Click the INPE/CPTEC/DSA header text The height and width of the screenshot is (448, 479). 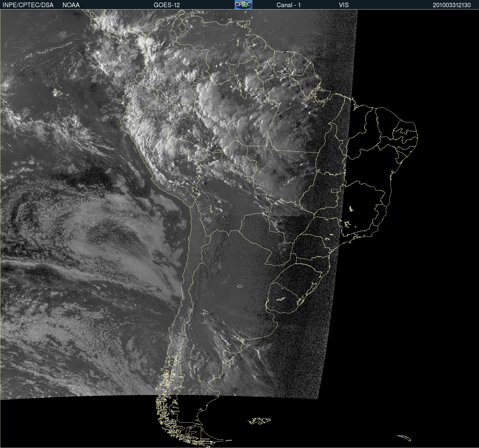pyautogui.click(x=28, y=5)
